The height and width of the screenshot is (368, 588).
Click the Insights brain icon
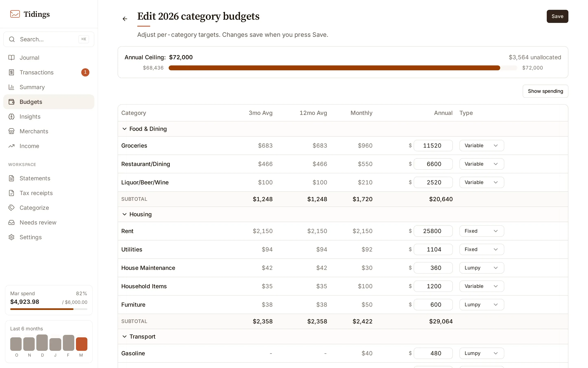pyautogui.click(x=11, y=117)
